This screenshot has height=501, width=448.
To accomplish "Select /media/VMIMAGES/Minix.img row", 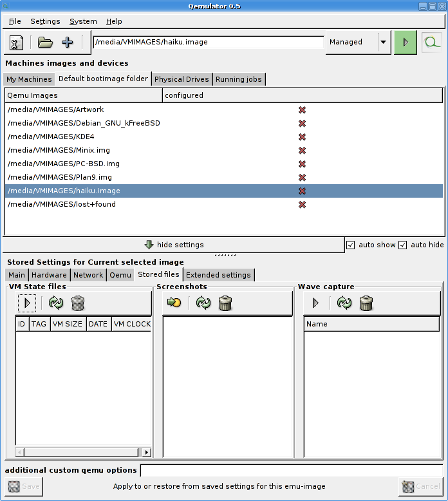I will point(224,150).
